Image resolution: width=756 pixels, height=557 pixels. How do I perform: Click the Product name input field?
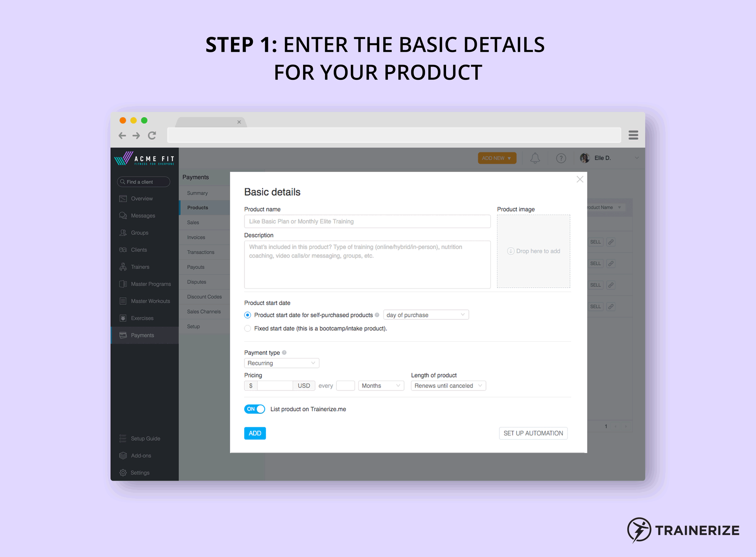pyautogui.click(x=369, y=221)
